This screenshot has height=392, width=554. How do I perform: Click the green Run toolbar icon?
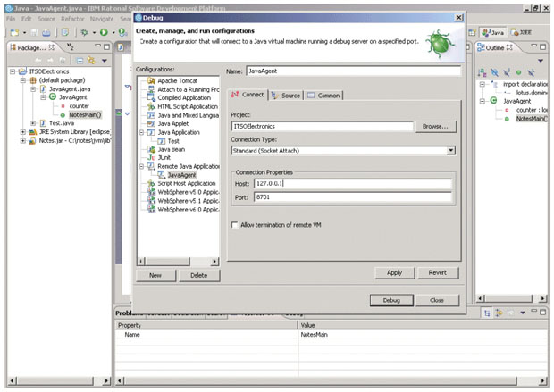104,32
